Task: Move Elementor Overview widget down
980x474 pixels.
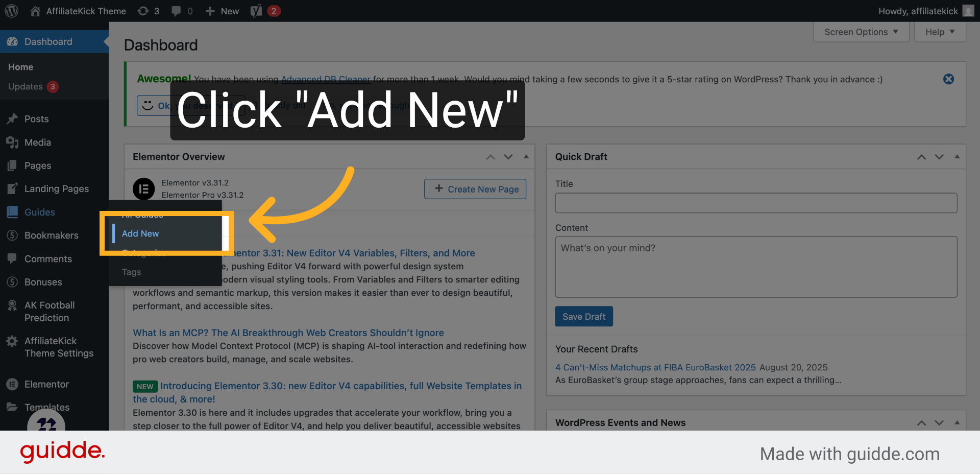Action: [x=508, y=157]
